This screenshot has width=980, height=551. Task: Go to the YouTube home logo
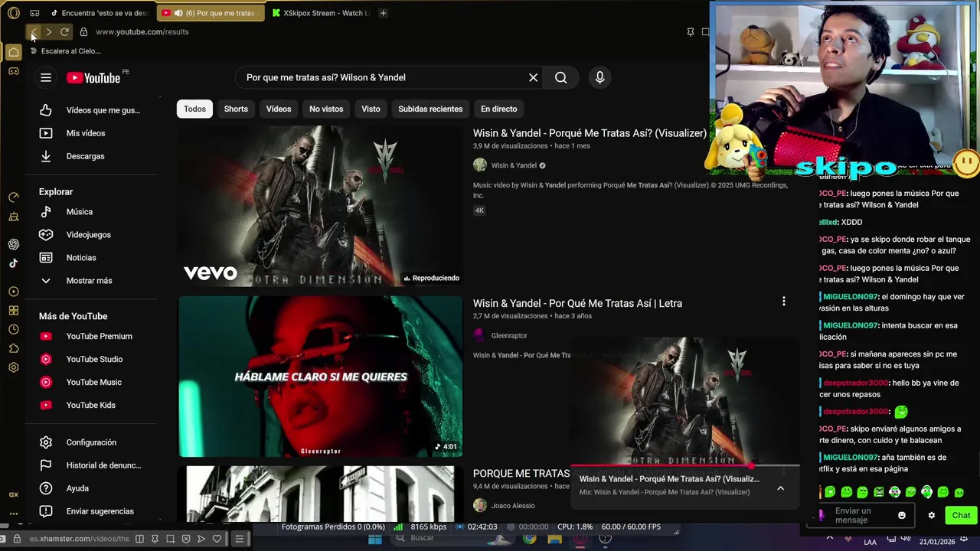[93, 77]
